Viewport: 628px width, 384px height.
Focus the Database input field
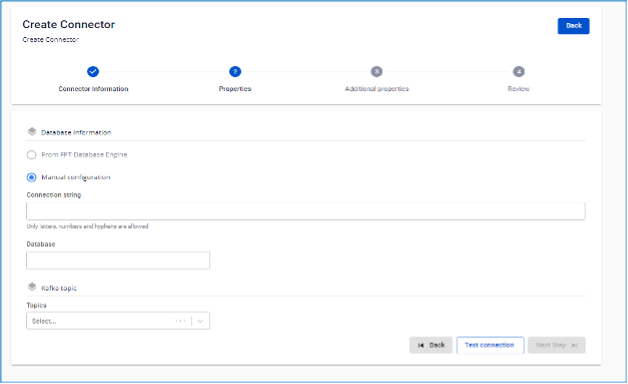[x=118, y=260]
